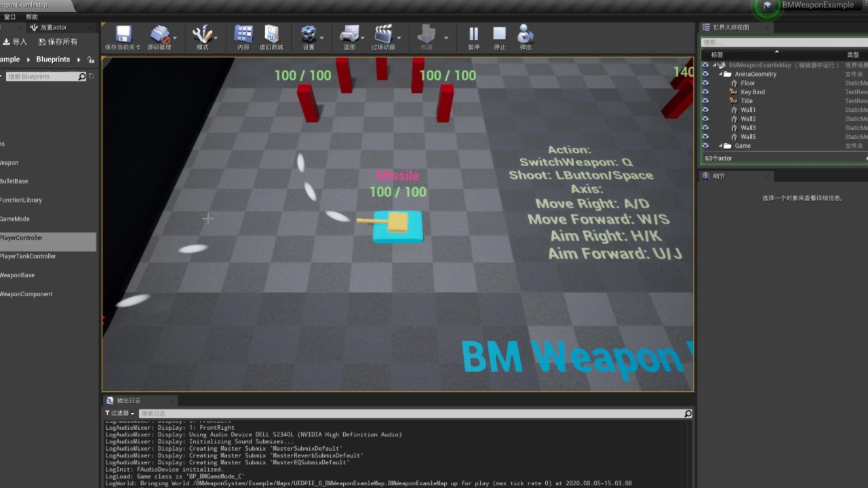Select the Wall2 row in World Outliner
This screenshot has width=868, height=488.
[785, 119]
